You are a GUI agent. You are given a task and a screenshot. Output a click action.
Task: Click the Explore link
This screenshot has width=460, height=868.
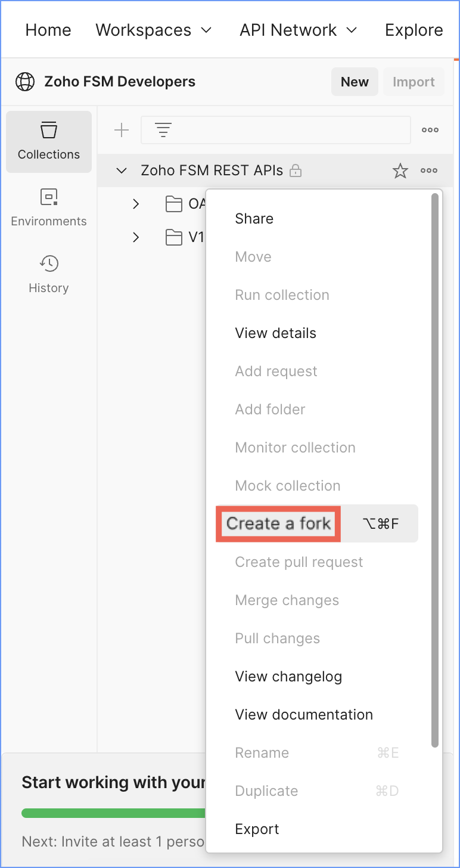coord(414,30)
